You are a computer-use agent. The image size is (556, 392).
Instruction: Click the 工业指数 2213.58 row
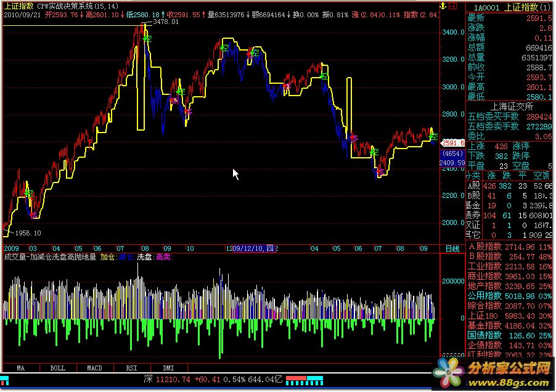[x=510, y=266]
